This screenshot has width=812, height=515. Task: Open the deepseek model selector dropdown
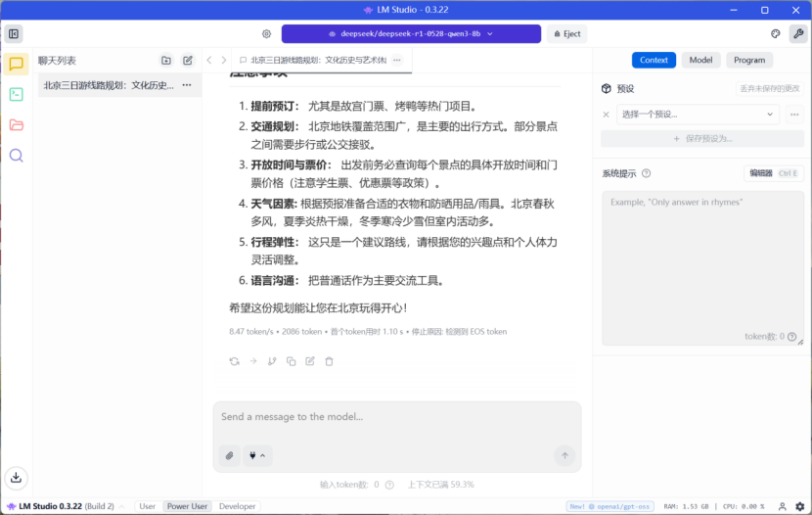(x=411, y=33)
